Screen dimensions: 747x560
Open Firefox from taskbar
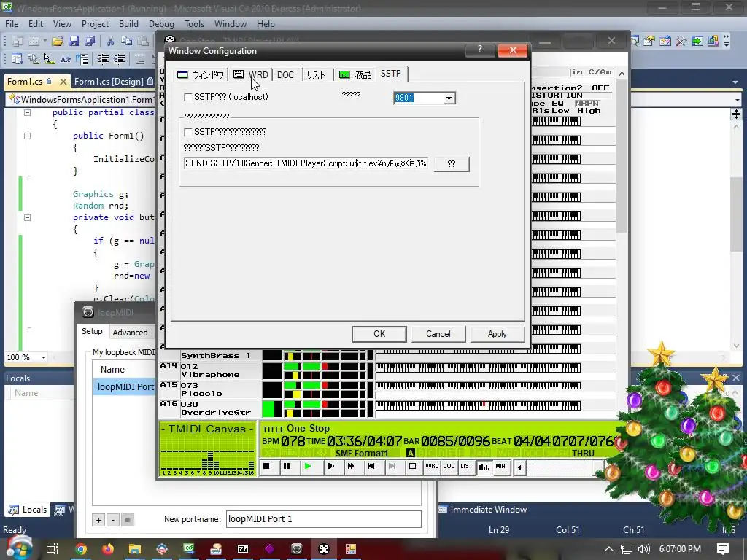click(x=108, y=549)
